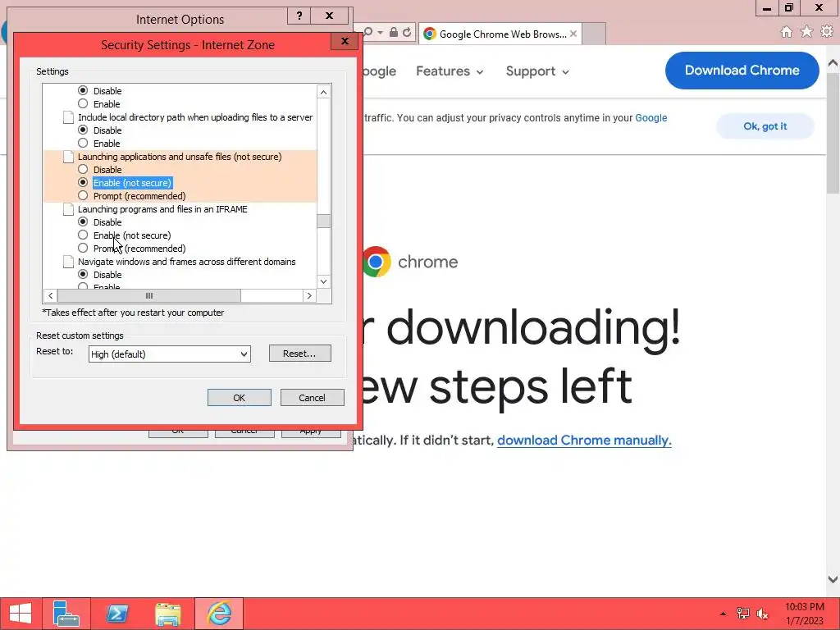Show hidden tray icons arrow
This screenshot has height=630, width=840.
tap(724, 614)
